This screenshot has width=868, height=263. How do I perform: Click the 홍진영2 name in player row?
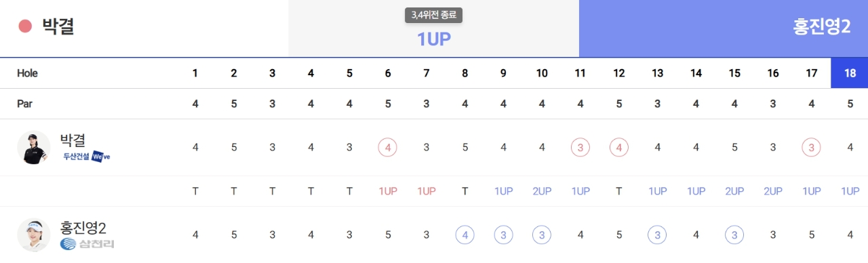(83, 228)
